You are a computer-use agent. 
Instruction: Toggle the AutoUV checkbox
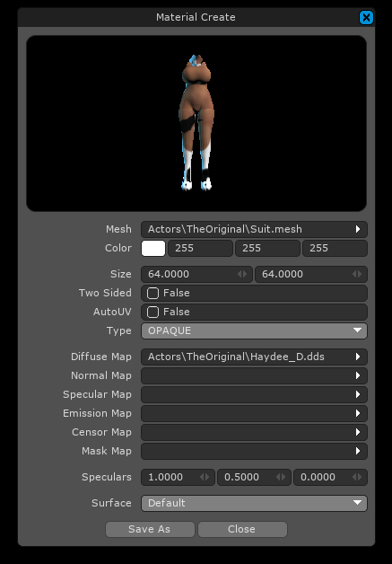(x=152, y=312)
